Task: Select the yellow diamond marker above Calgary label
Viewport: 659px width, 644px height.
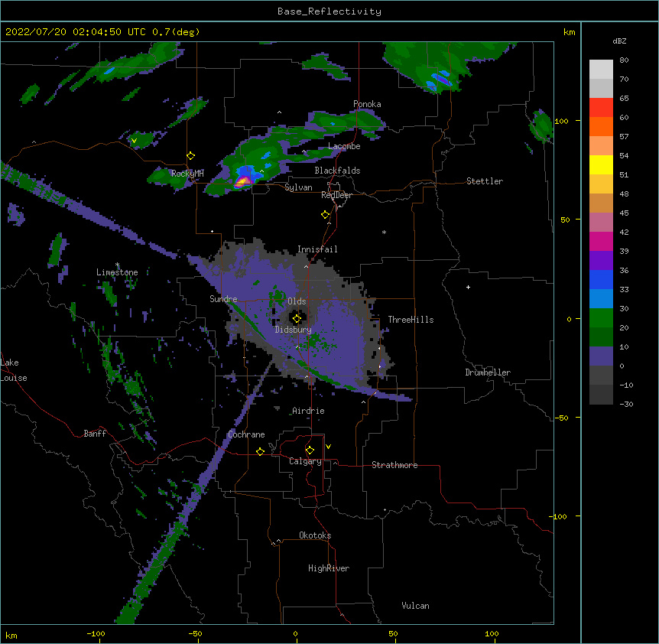Action: (x=310, y=450)
